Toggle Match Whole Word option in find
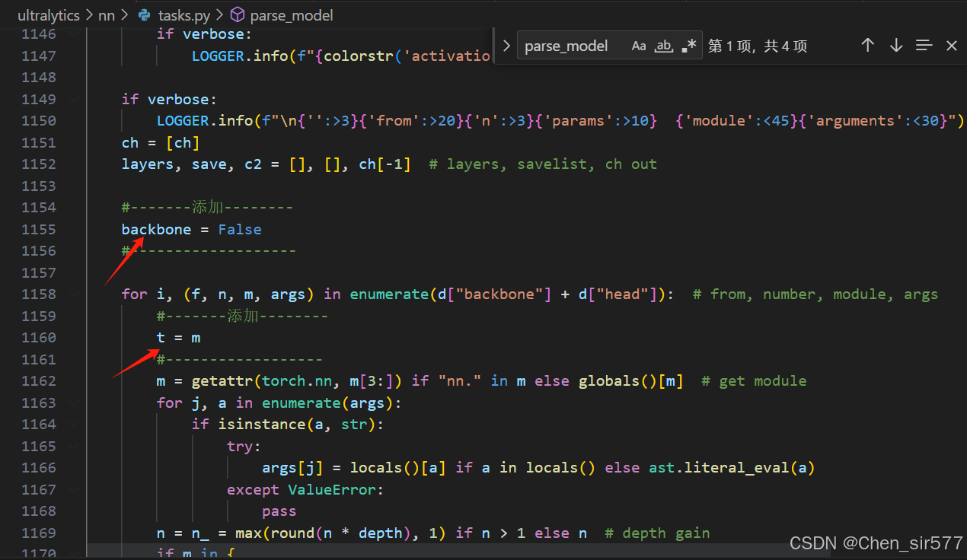The width and height of the screenshot is (967, 560). pyautogui.click(x=664, y=46)
